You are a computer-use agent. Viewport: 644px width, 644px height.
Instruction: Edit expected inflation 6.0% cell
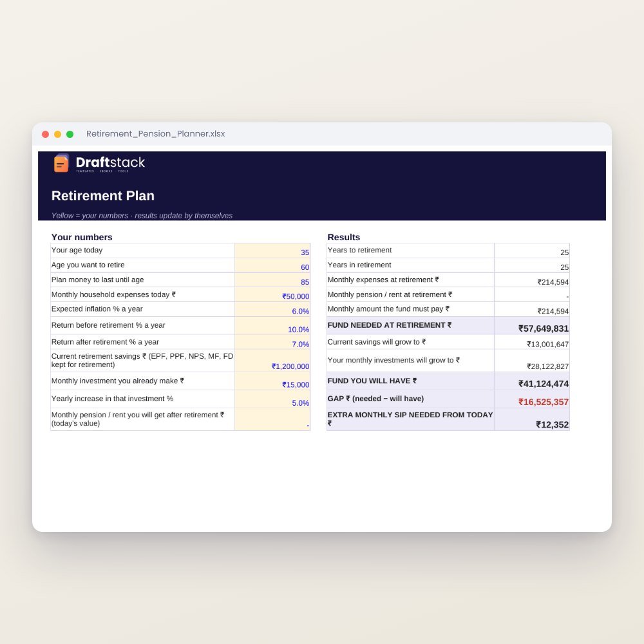coord(272,309)
